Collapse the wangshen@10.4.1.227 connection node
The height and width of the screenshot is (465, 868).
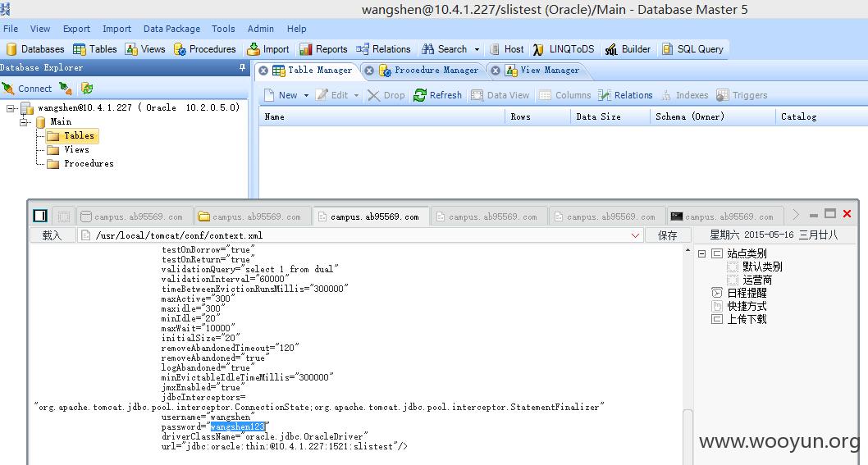10,108
